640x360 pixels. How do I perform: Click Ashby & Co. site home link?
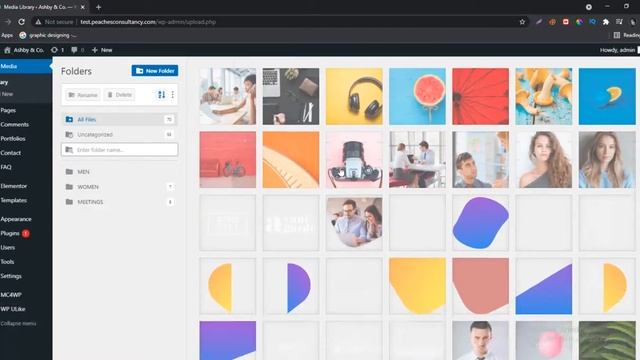[24, 50]
